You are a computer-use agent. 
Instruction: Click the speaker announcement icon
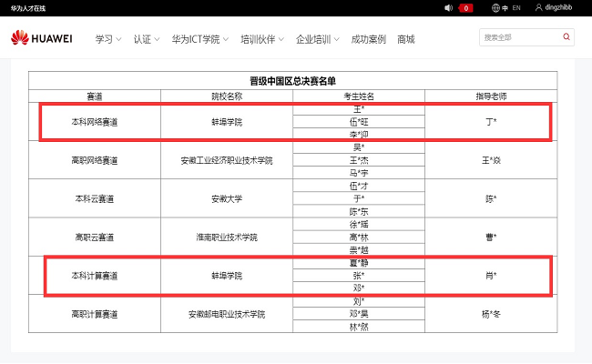[448, 8]
